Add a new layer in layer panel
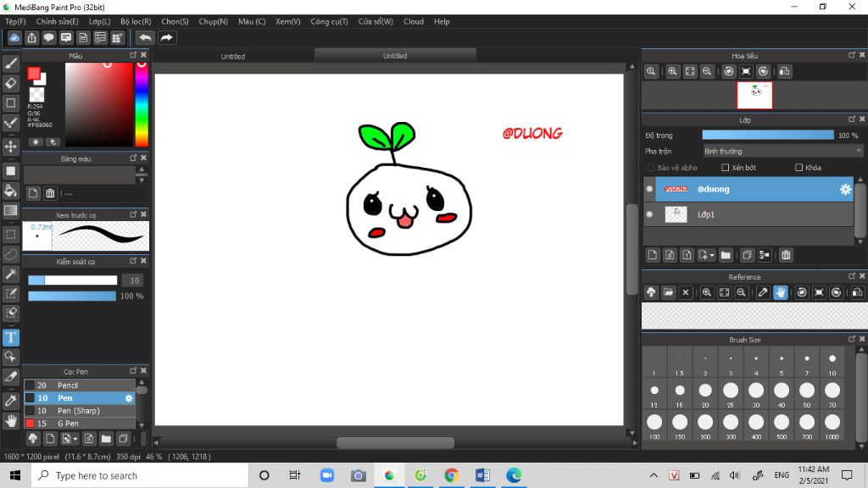The height and width of the screenshot is (488, 868). pyautogui.click(x=653, y=255)
